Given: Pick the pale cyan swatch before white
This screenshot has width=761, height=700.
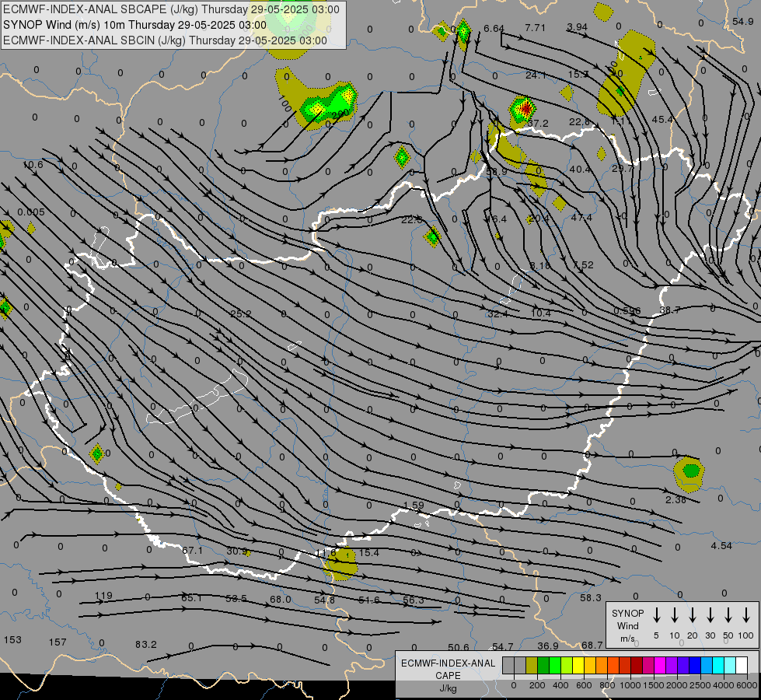Looking at the screenshot, I should click(x=730, y=666).
